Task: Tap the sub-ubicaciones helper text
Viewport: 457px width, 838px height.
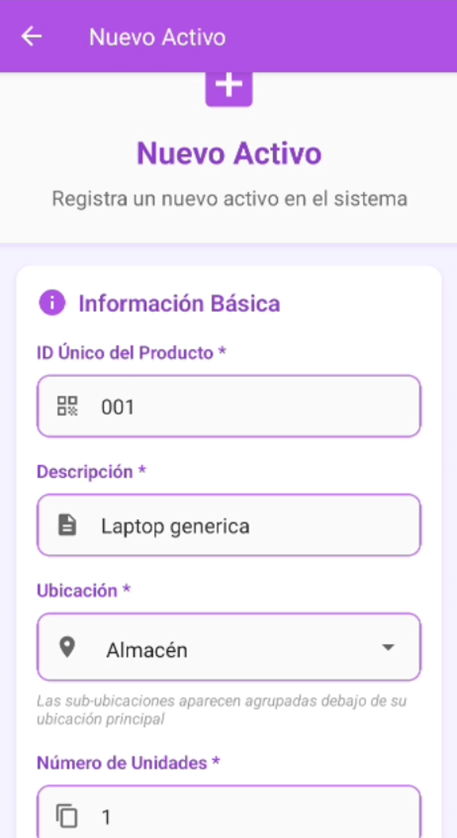Action: [x=221, y=710]
